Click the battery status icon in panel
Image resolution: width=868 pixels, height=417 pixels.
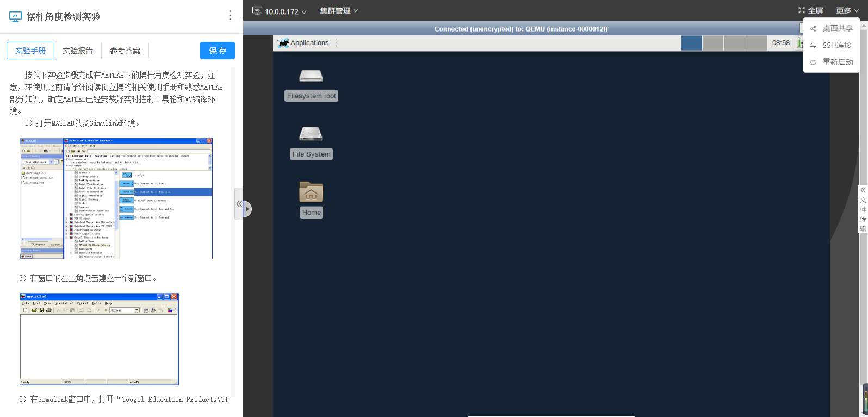[799, 43]
